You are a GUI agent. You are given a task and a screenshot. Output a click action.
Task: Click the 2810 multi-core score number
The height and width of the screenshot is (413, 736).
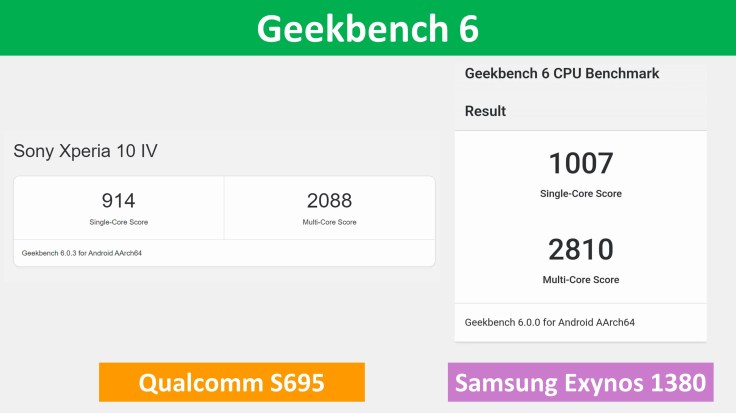pyautogui.click(x=581, y=249)
